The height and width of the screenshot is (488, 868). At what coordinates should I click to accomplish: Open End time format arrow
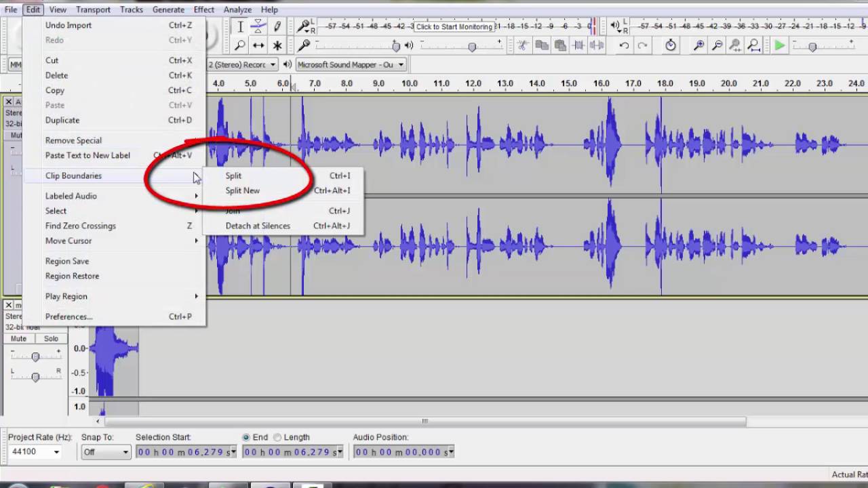[x=339, y=452]
